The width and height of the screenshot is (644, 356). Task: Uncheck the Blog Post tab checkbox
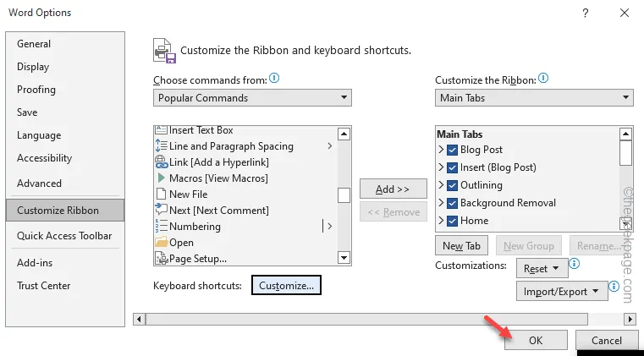point(452,150)
